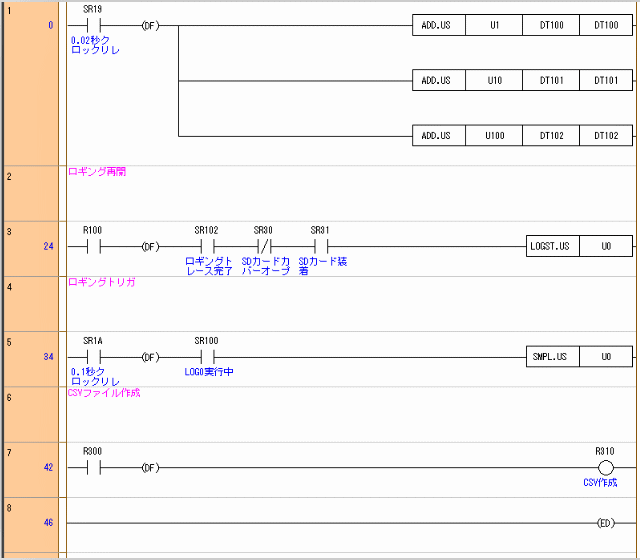The height and width of the screenshot is (560, 640).
Task: Click the U10 operand cell
Action: pos(494,80)
